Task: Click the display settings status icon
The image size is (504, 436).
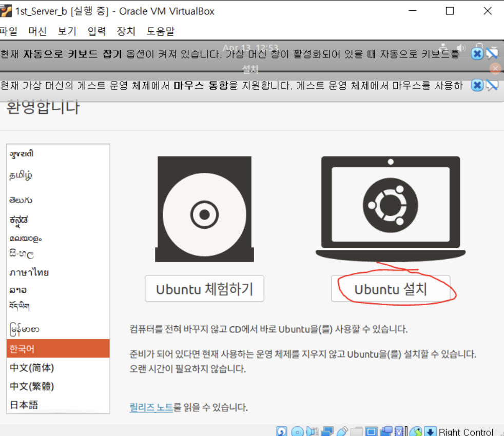Action: (x=371, y=431)
